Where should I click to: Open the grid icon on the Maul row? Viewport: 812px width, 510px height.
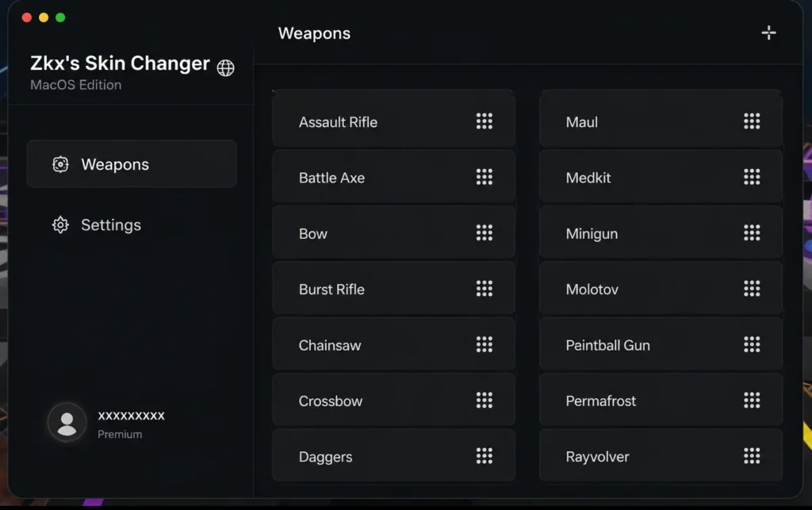752,121
